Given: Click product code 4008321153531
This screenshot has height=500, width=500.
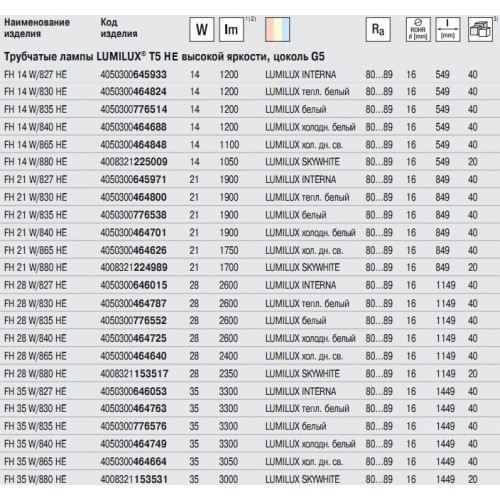Looking at the screenshot, I should [x=134, y=479].
